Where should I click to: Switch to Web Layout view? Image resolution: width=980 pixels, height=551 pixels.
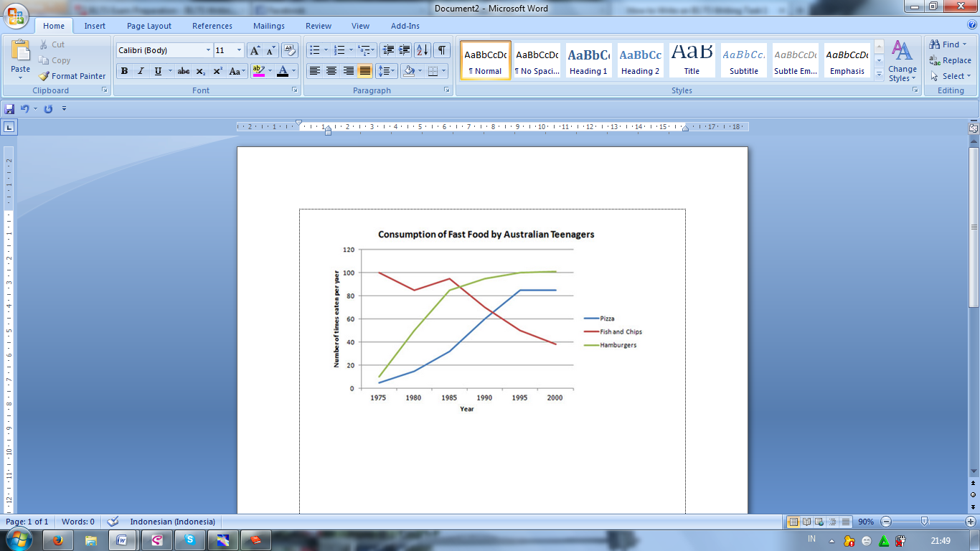pos(819,522)
